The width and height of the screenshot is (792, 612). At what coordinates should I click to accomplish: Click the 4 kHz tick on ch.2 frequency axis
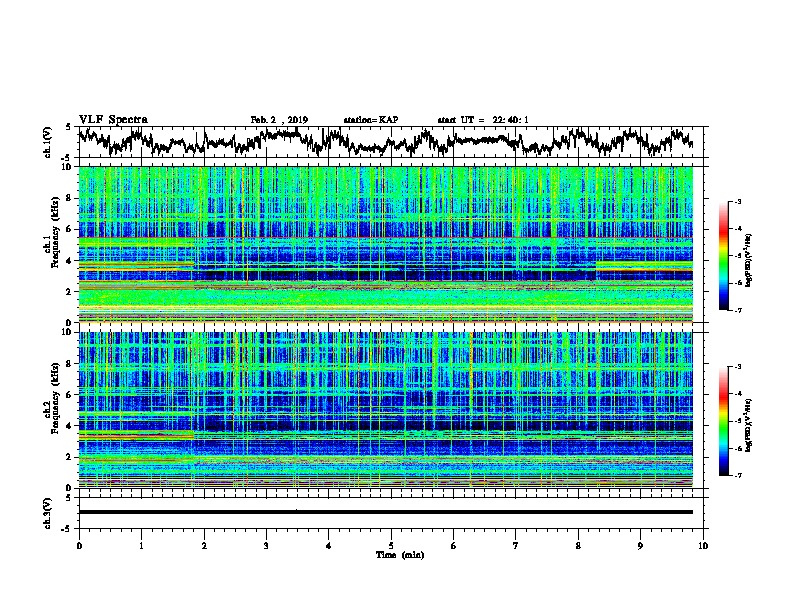tap(70, 426)
